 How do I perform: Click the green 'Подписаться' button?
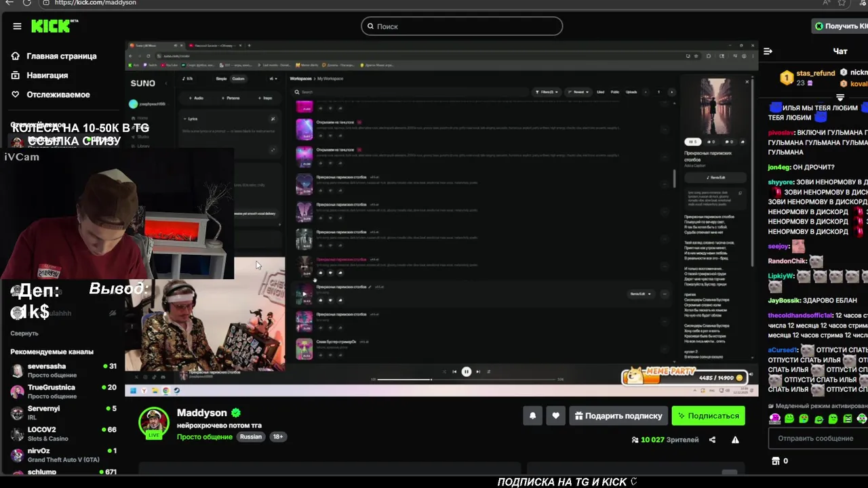tap(708, 416)
